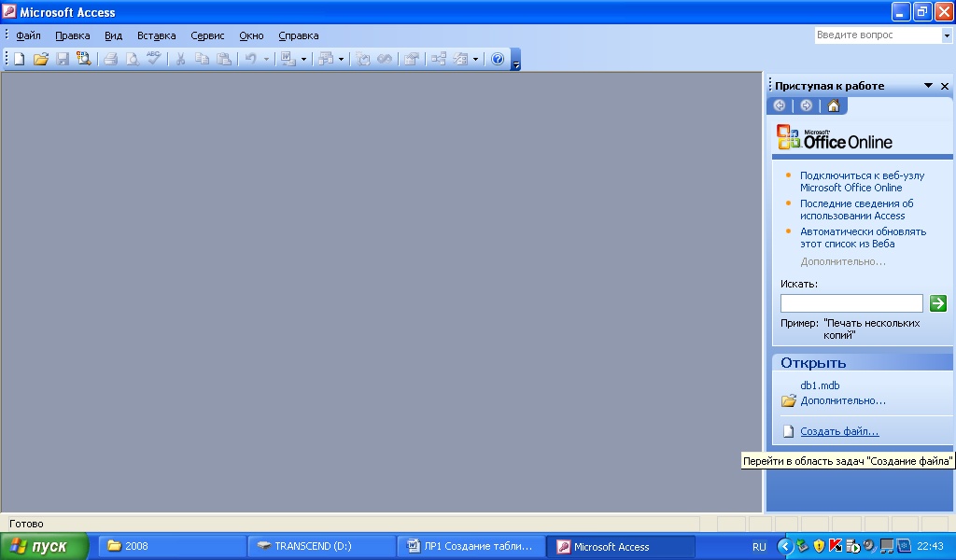Image resolution: width=956 pixels, height=560 pixels.
Task: Click the File Search toolbar icon
Action: click(83, 59)
